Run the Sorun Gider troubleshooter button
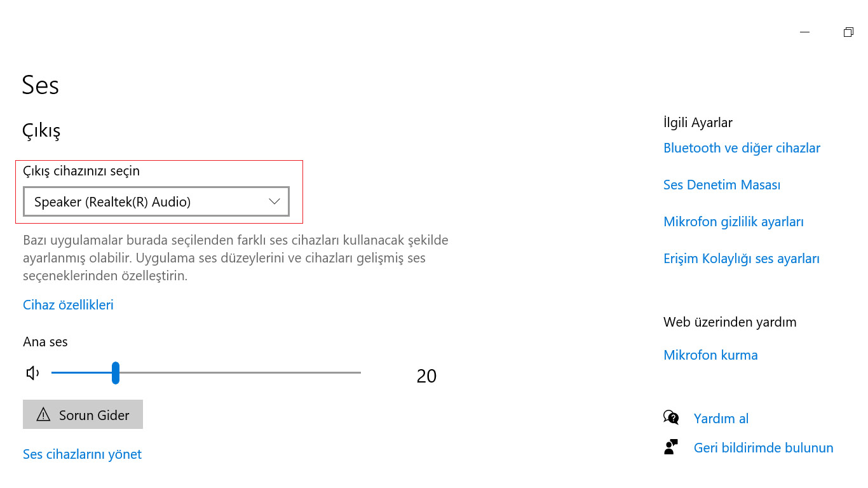This screenshot has width=868, height=488. 83,414
